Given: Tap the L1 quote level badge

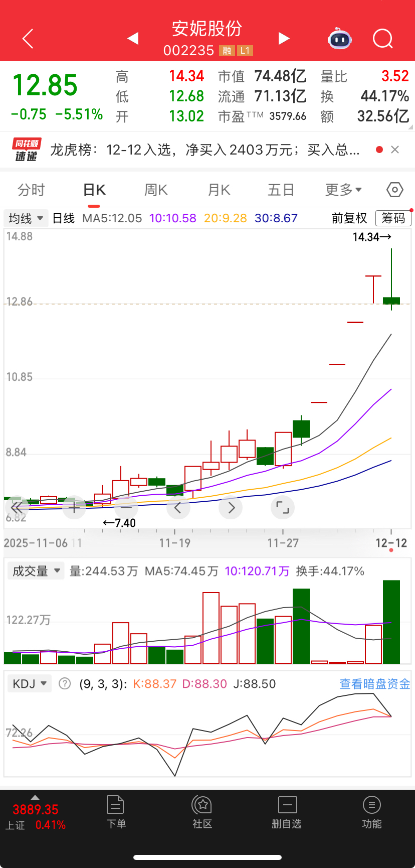Looking at the screenshot, I should pos(245,51).
